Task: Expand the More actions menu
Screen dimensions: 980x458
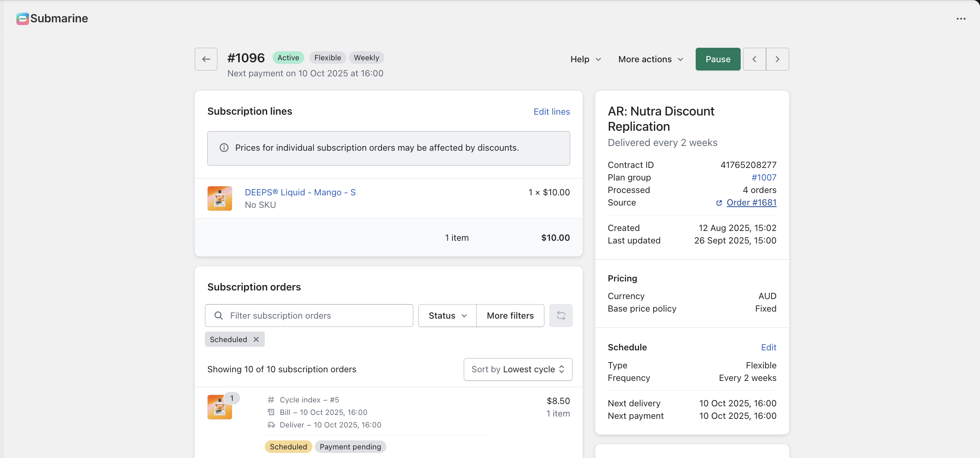Action: tap(650, 59)
